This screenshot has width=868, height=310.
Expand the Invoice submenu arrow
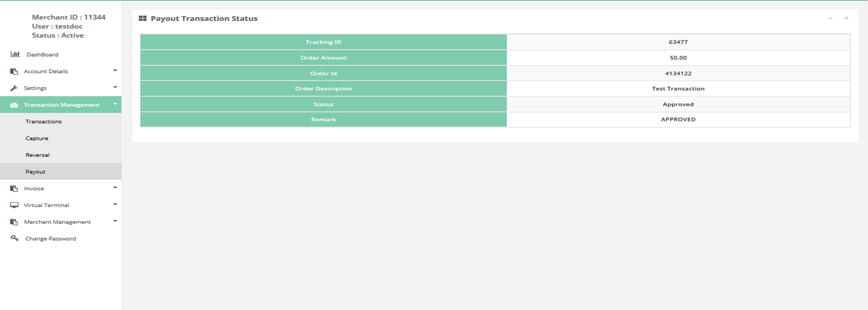tap(115, 187)
